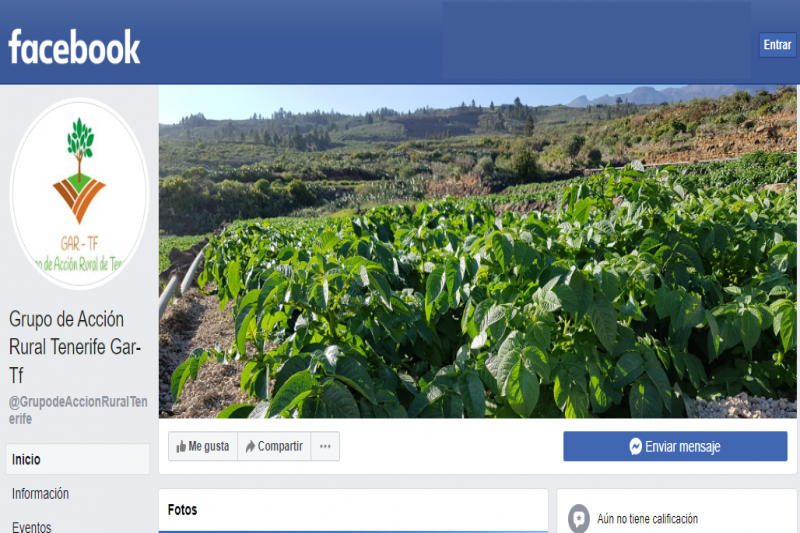Click the thumbs-up icon on Me gusta
The image size is (800, 533).
(181, 447)
